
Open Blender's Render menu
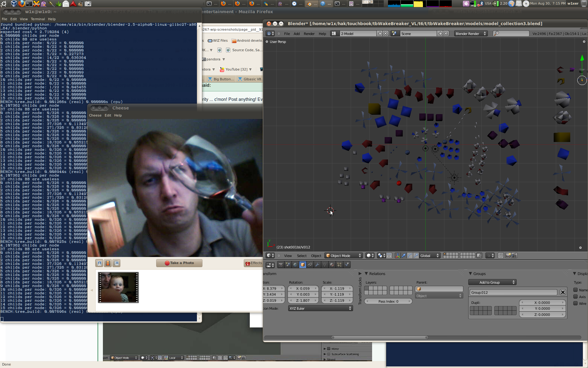pos(309,34)
